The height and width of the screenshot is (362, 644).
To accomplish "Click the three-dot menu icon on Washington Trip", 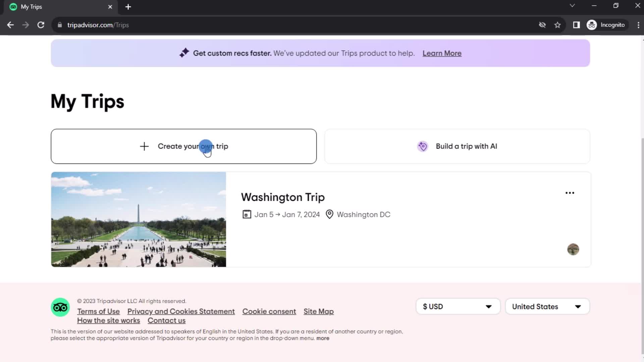I will tap(570, 193).
